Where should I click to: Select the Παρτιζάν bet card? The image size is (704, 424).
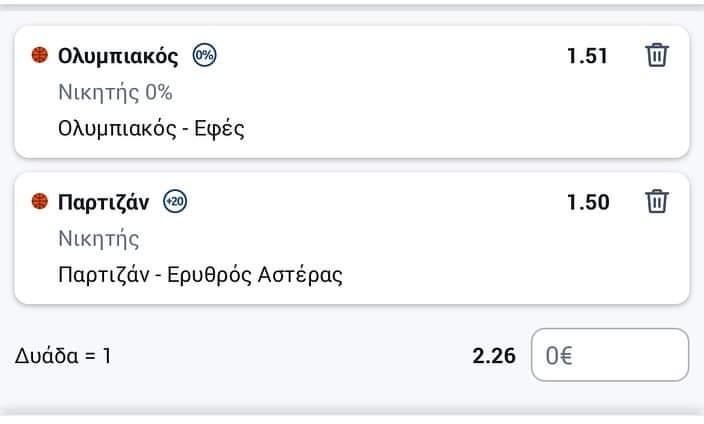pyautogui.click(x=352, y=238)
